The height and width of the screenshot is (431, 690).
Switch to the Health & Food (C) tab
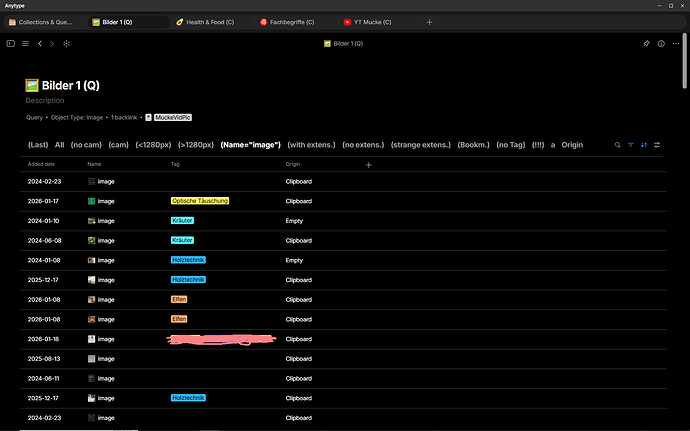pyautogui.click(x=206, y=22)
